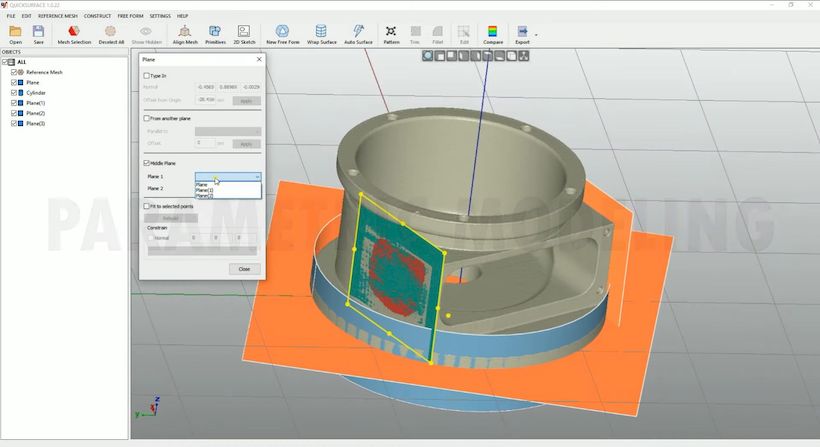The height and width of the screenshot is (447, 820).
Task: Enable the Type In checkbox
Action: pos(146,76)
